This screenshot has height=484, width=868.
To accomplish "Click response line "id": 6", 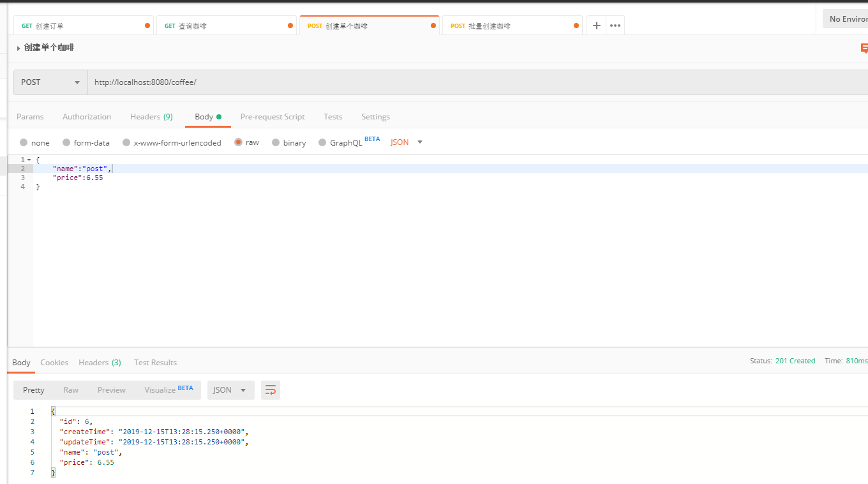I will (76, 421).
